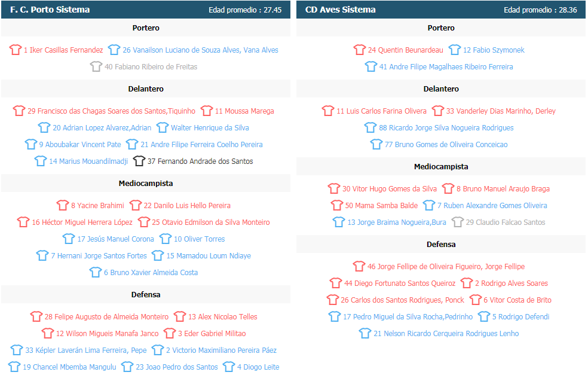Open 8 Bruno Manuel Araujo Braga link
The width and height of the screenshot is (588, 375).
503,189
